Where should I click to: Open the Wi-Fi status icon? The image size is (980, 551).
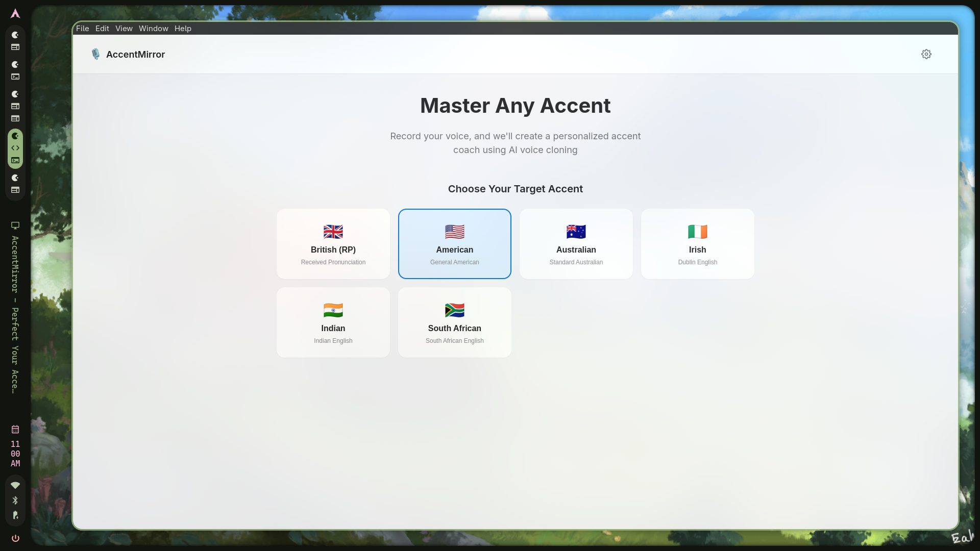click(15, 485)
